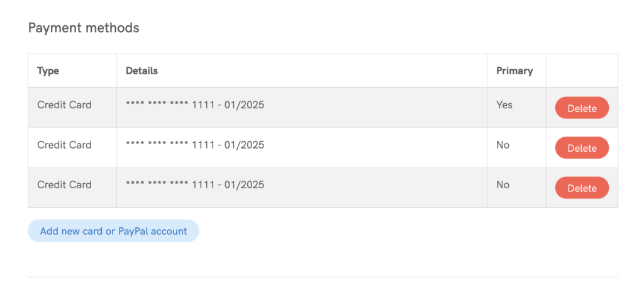Click the Type column header
644x289 pixels.
[48, 71]
